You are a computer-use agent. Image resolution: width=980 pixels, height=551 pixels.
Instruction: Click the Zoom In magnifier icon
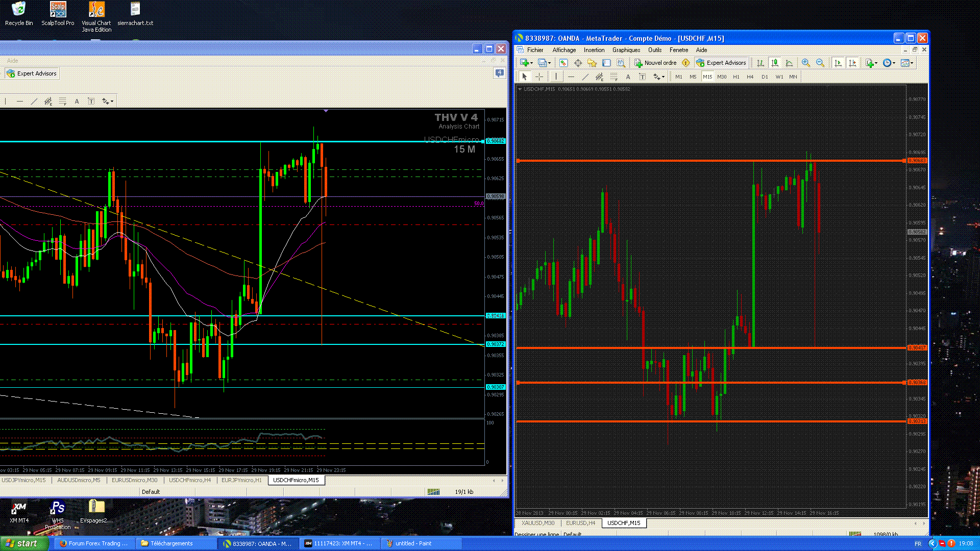click(805, 63)
